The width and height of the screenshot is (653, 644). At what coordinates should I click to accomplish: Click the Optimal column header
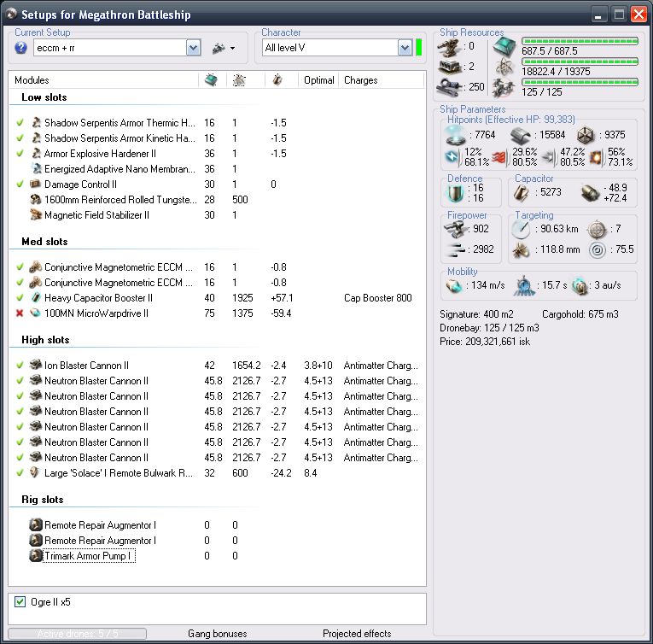click(319, 80)
